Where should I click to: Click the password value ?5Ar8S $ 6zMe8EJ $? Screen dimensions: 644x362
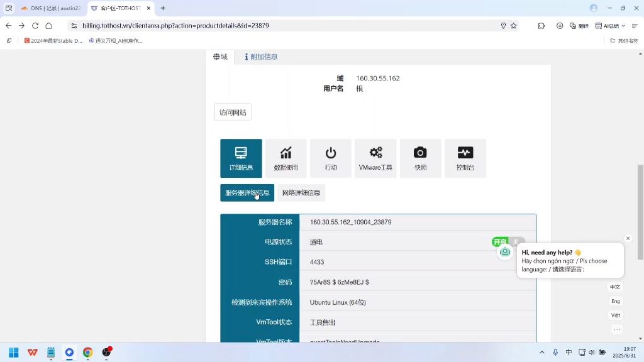[x=339, y=282]
